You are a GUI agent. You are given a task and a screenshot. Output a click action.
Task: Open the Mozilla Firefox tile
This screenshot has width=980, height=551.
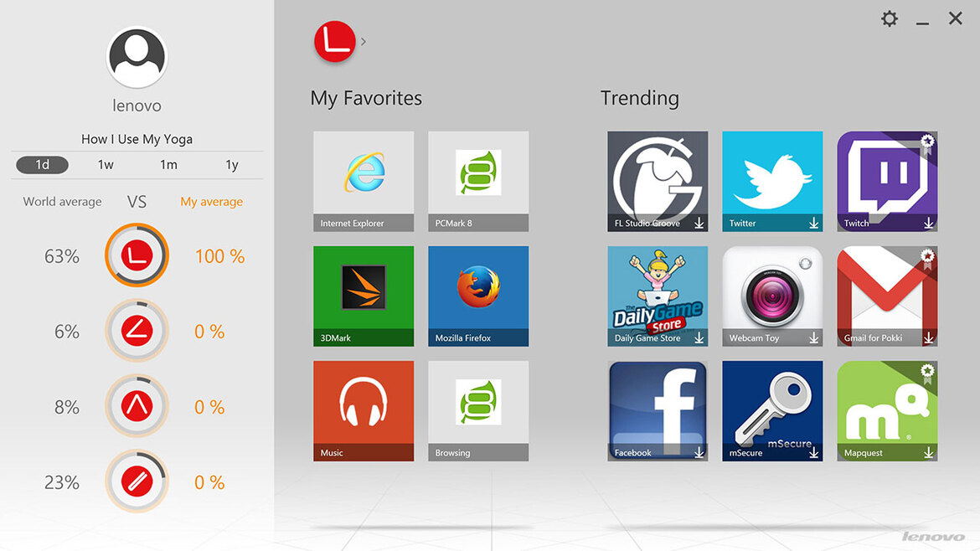click(x=478, y=296)
